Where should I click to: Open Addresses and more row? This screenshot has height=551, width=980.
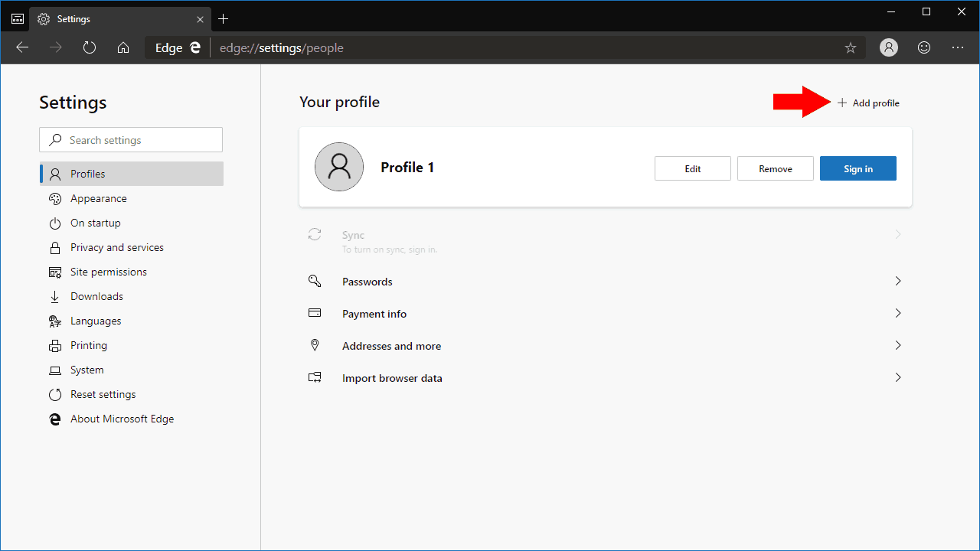pos(606,345)
